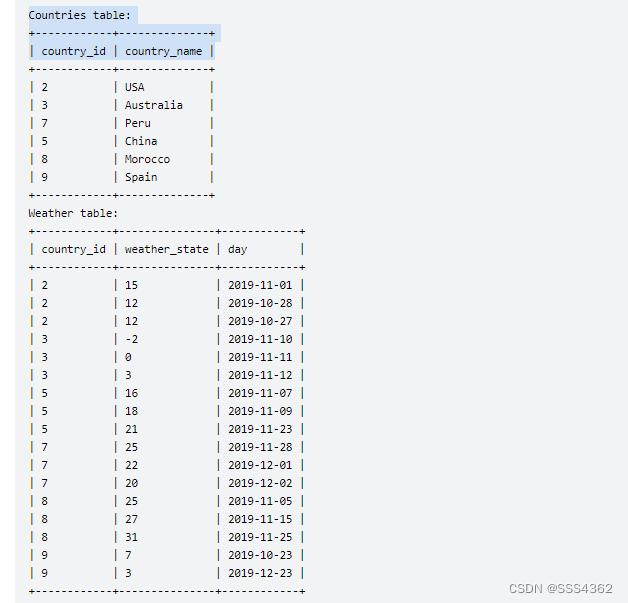Select the Spain country name cell
The width and height of the screenshot is (628, 603).
pos(141,177)
